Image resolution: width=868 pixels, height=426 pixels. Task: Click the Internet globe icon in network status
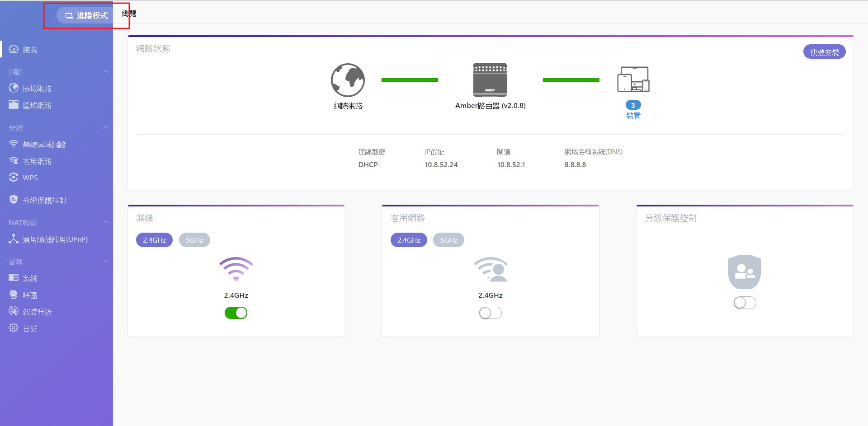[x=348, y=80]
